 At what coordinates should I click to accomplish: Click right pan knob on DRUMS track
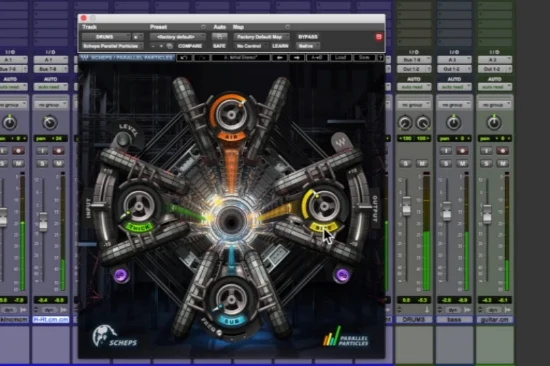click(x=423, y=123)
